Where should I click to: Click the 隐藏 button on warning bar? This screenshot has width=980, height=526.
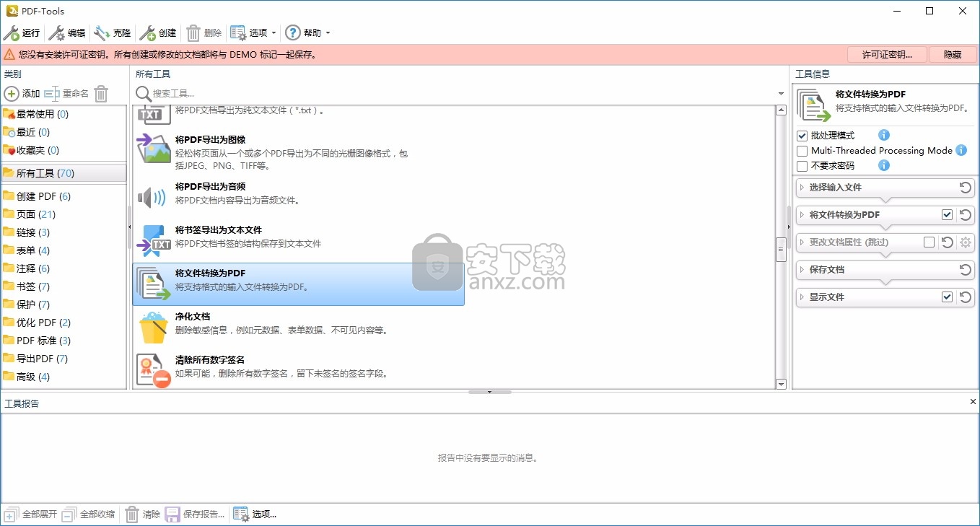point(952,54)
